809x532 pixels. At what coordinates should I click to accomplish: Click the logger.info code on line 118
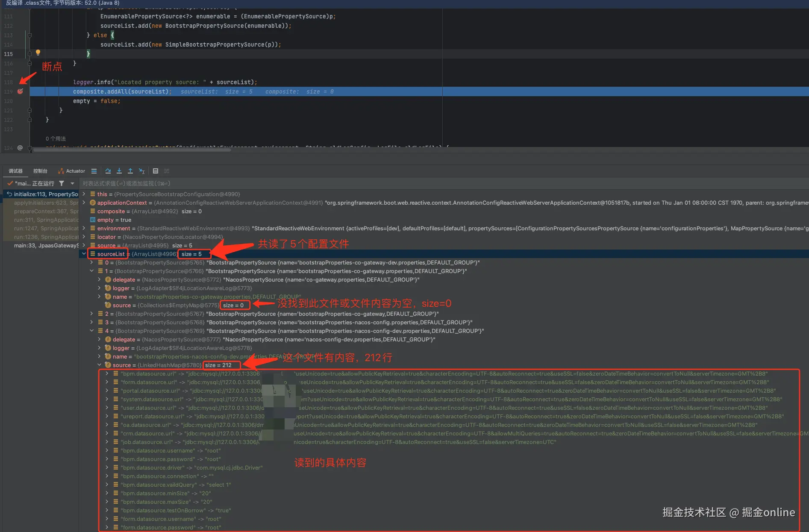point(165,82)
